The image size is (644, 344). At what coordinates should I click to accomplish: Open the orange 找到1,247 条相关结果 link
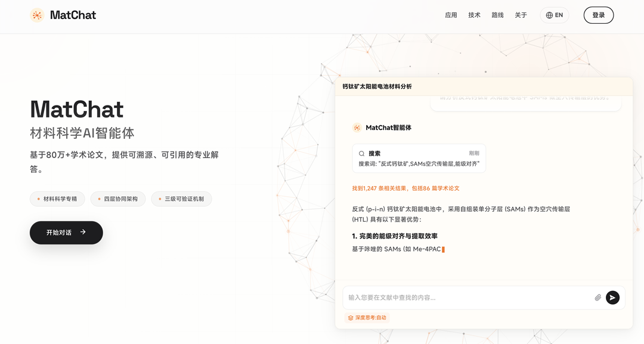click(405, 188)
